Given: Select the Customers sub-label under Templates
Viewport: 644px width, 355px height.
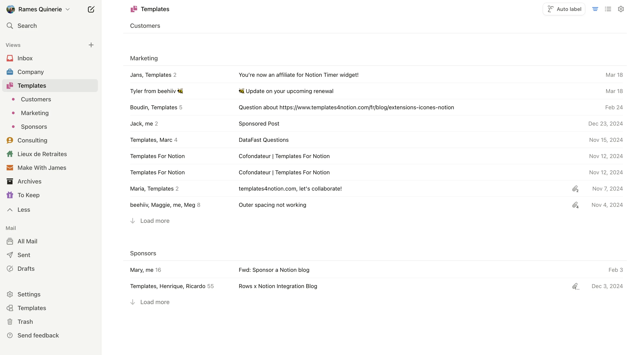Looking at the screenshot, I should [x=36, y=99].
